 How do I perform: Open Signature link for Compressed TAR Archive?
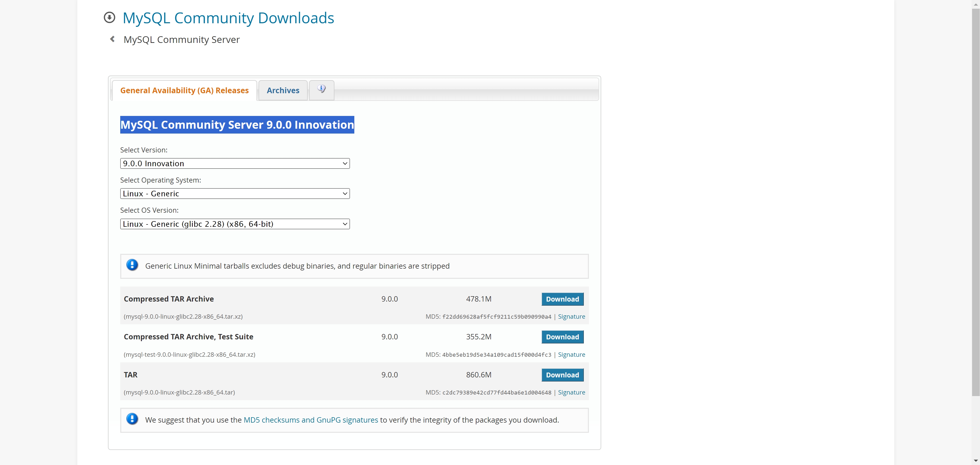point(571,317)
